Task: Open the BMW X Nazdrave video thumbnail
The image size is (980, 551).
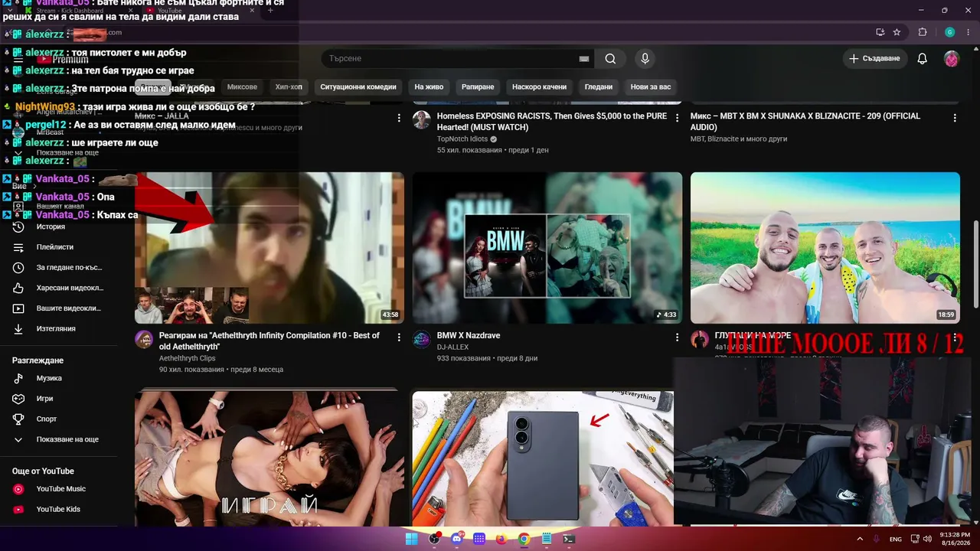Action: (547, 248)
